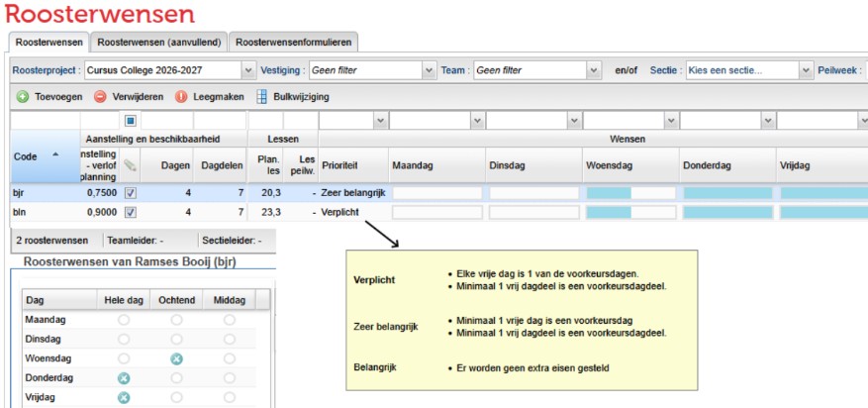Click the Teamleider status entry

[135, 241]
